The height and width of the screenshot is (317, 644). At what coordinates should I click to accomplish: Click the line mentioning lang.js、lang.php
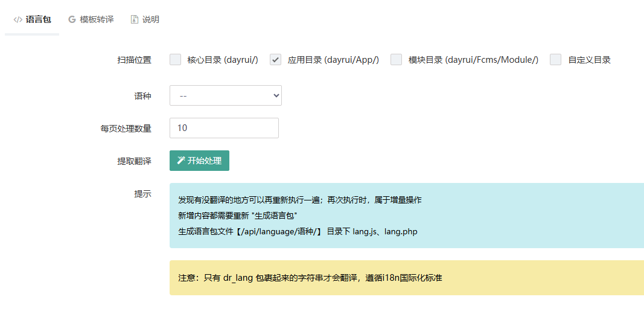(298, 231)
